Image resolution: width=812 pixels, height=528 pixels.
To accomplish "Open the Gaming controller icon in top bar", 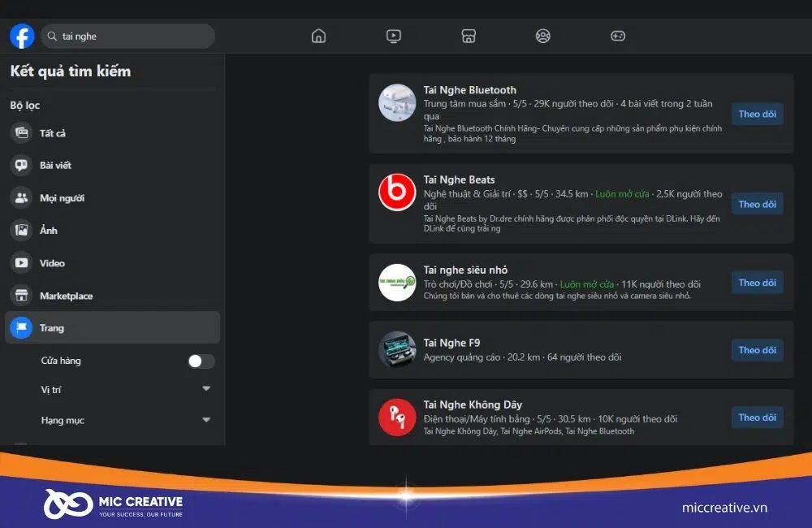I will click(x=618, y=36).
